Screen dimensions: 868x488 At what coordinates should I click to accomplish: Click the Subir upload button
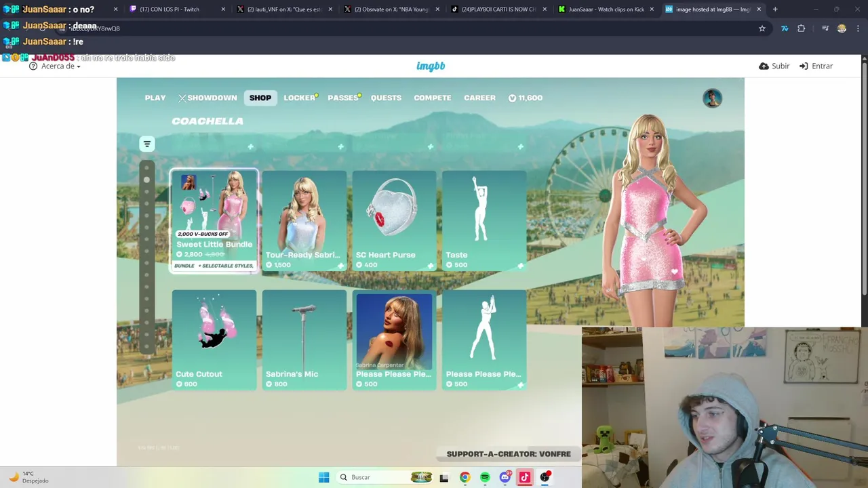[x=774, y=66]
